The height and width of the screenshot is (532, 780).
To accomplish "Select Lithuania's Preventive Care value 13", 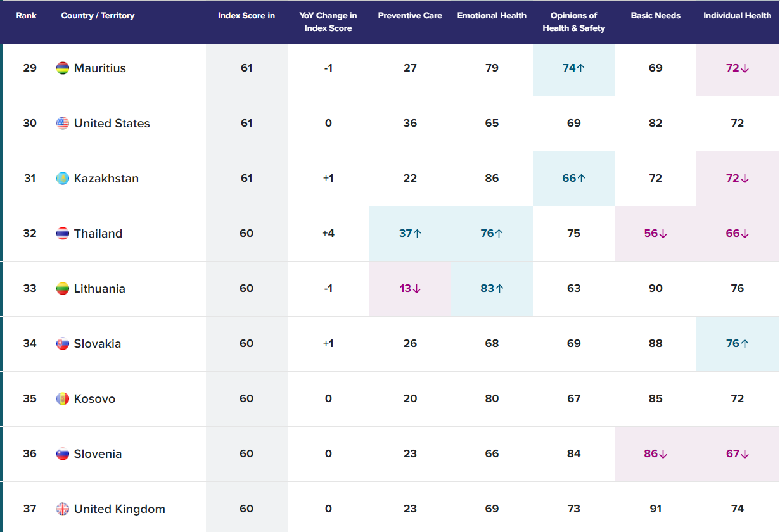I will click(410, 289).
